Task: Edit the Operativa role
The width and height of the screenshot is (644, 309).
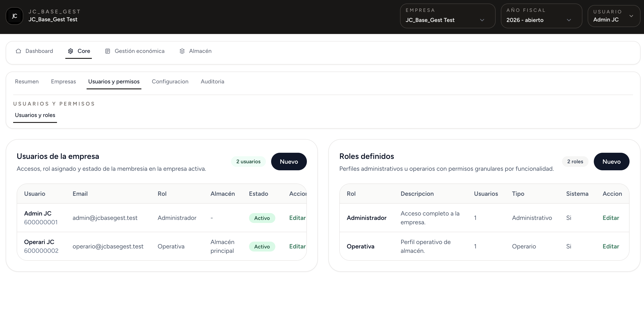Action: pyautogui.click(x=611, y=246)
